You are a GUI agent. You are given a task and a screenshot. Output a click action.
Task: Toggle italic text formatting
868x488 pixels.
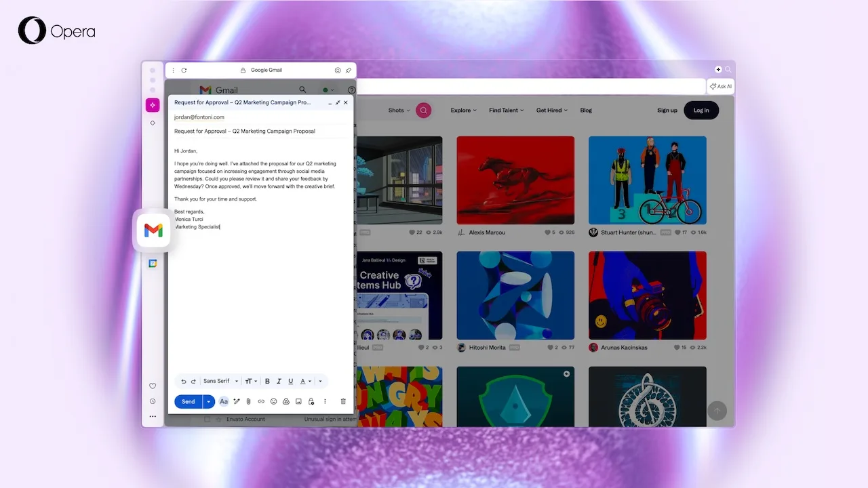279,382
